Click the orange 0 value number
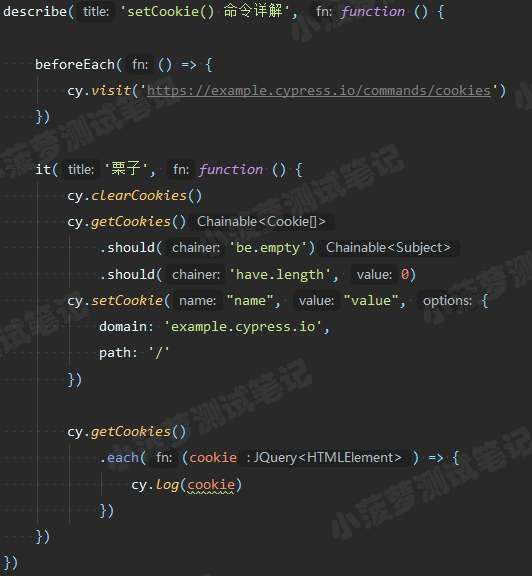 (405, 274)
